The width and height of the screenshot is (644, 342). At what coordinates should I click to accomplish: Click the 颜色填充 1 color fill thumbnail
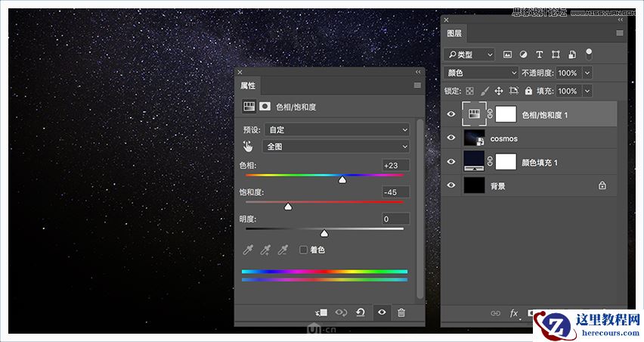click(475, 161)
